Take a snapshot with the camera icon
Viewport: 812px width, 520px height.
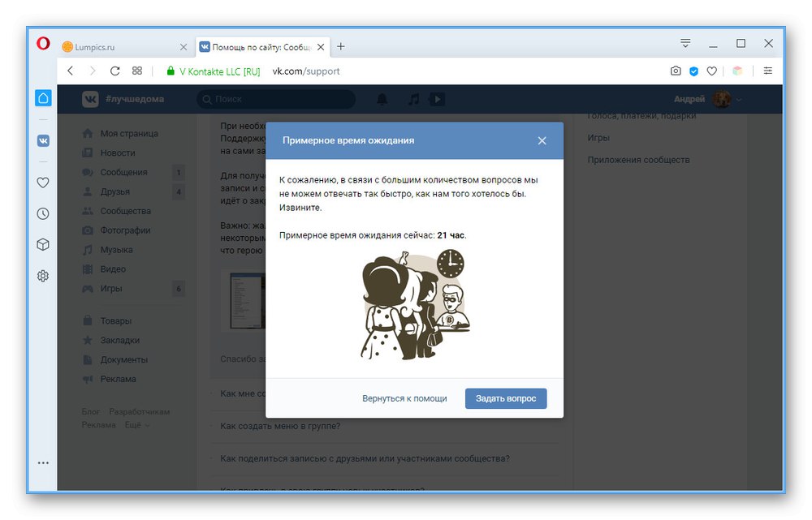676,71
